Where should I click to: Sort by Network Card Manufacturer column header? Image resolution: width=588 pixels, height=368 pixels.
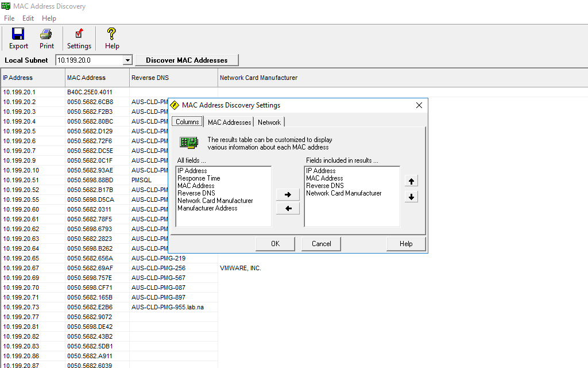coord(403,78)
